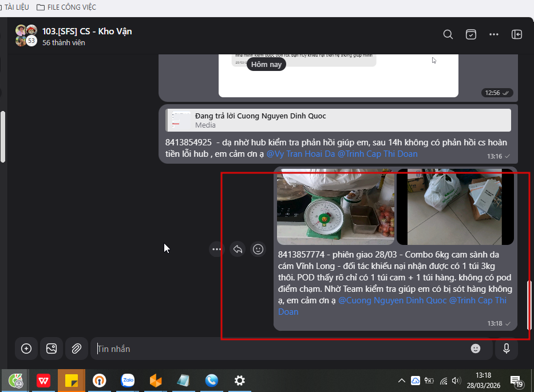
Task: Send a photo using the image icon
Action: click(52, 349)
